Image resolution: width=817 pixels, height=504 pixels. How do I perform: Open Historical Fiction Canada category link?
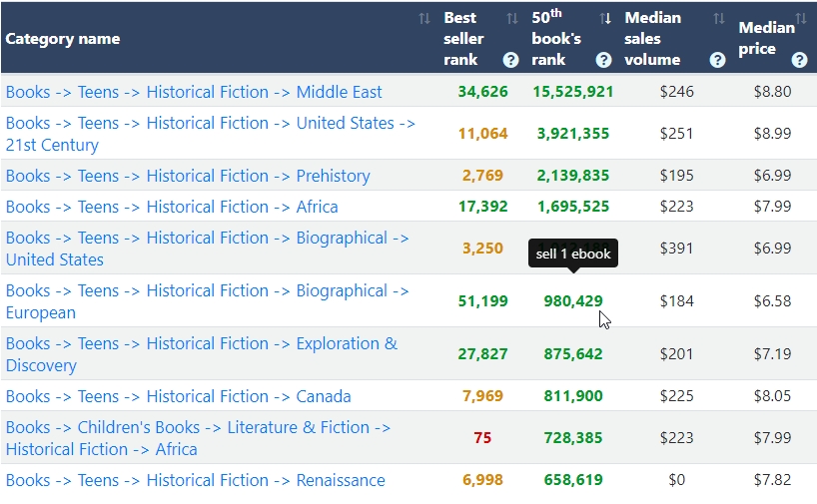(178, 396)
